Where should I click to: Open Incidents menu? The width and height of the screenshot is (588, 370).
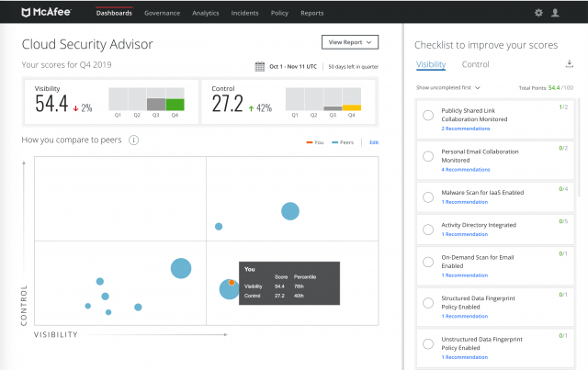(x=244, y=13)
